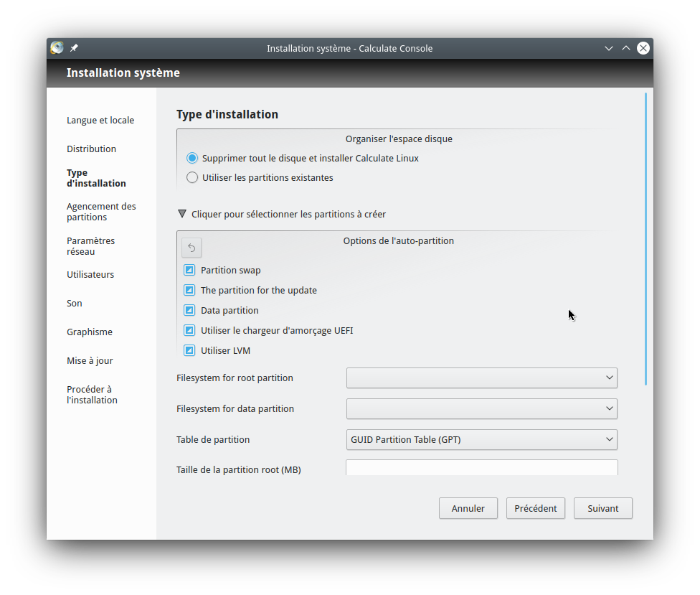The width and height of the screenshot is (700, 595).
Task: Toggle the 'Utiliser LVM' checkbox
Action: (189, 350)
